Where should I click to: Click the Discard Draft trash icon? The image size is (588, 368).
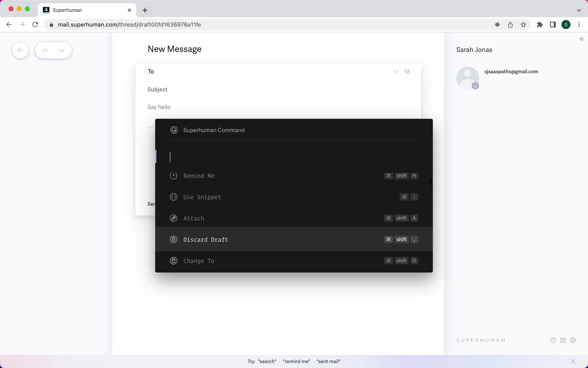[174, 239]
